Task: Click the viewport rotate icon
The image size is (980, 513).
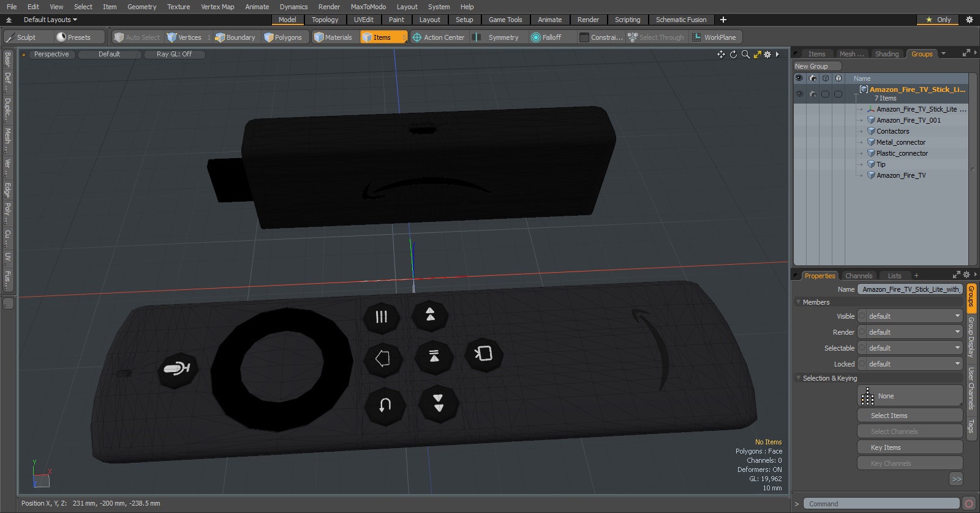Action: 733,55
